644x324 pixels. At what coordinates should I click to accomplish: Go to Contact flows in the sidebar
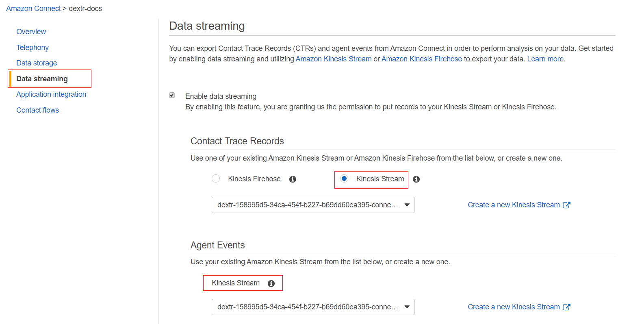click(37, 110)
